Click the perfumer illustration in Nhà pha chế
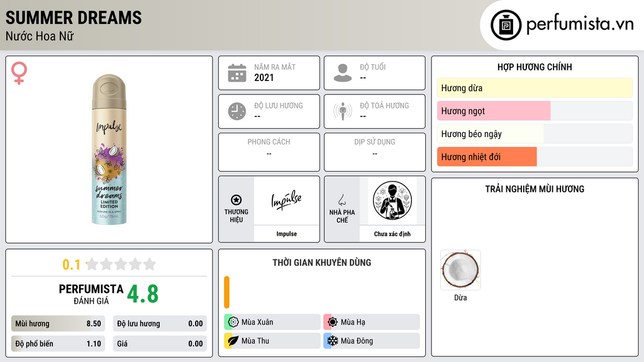644x362 pixels. [392, 200]
